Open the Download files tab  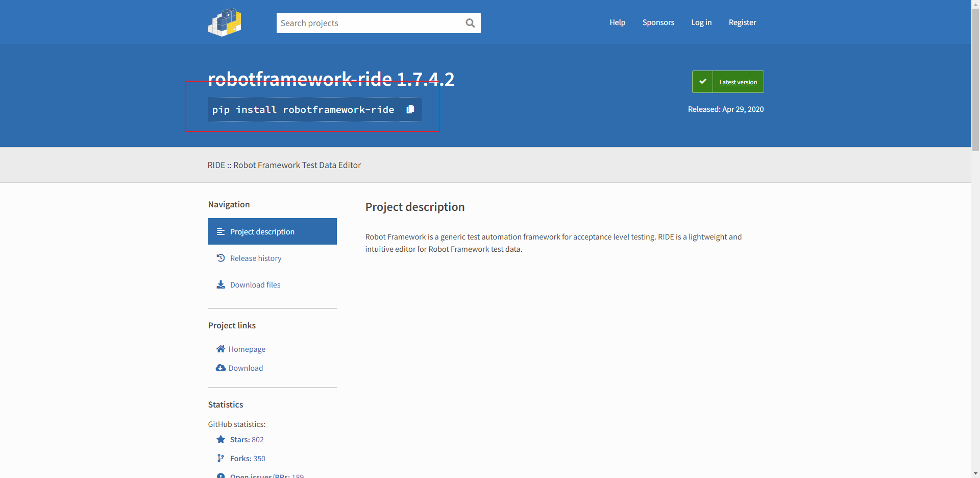point(273,284)
